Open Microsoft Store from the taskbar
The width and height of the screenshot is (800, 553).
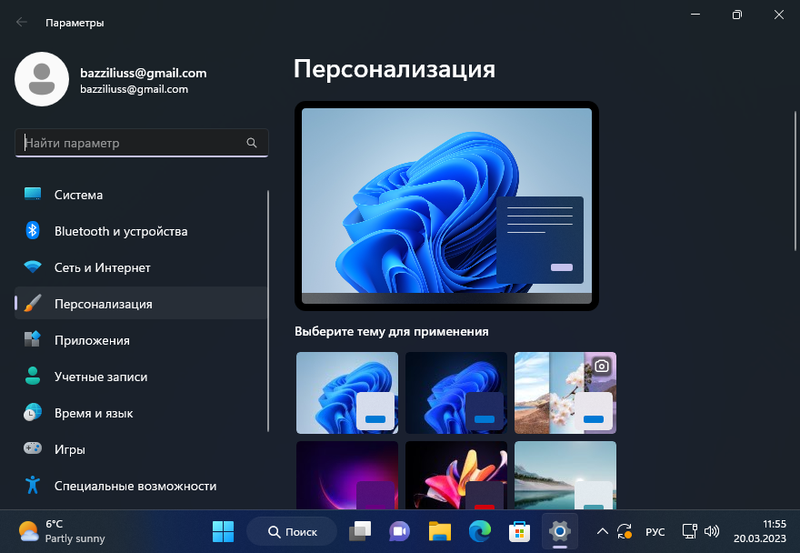(519, 532)
